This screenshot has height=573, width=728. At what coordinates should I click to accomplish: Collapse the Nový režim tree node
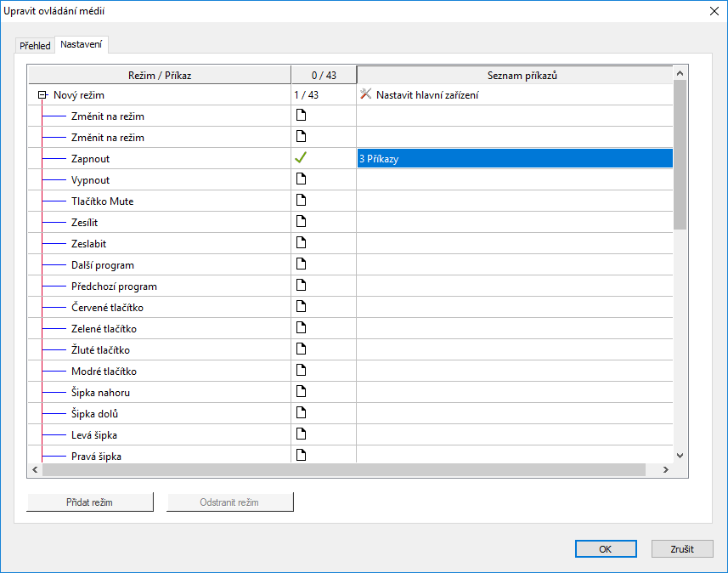42,95
